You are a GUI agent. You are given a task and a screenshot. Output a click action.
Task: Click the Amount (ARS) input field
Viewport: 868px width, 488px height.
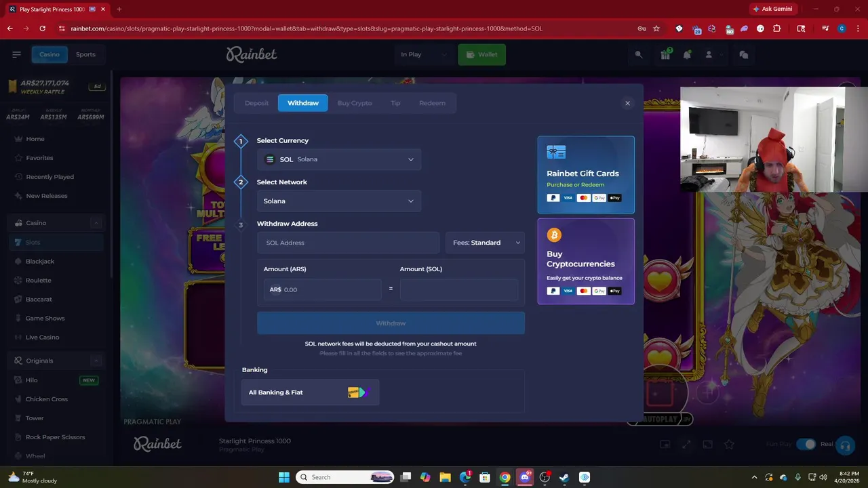[323, 289]
